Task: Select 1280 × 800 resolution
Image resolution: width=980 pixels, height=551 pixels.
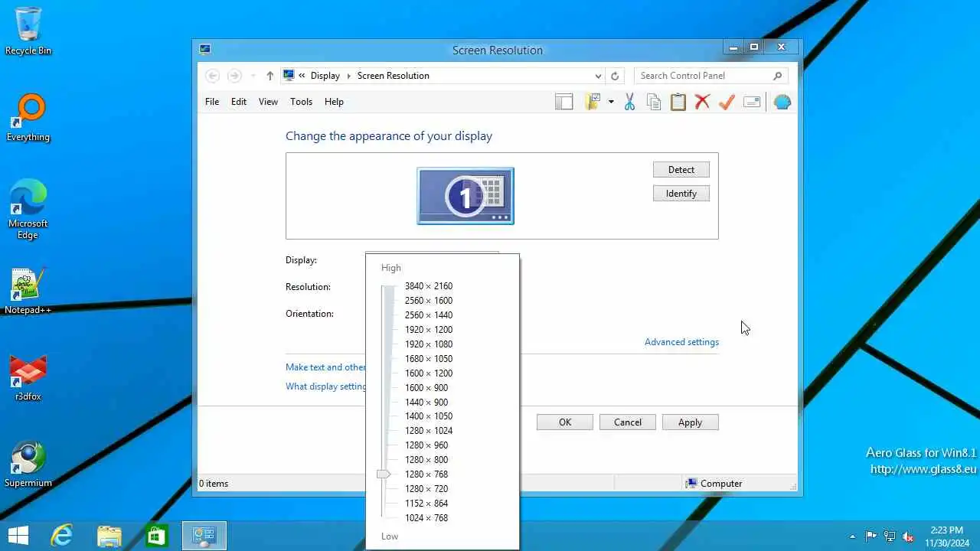Action: [x=426, y=460]
